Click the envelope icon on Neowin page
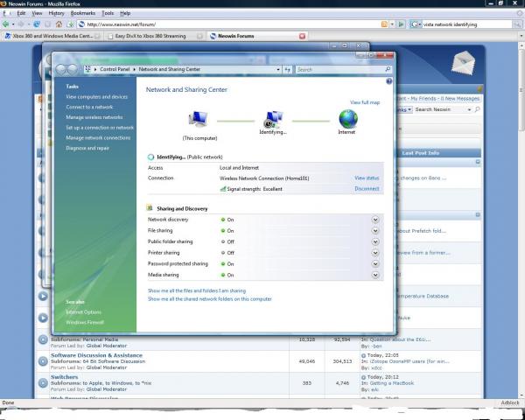Image resolution: width=525 pixels, height=420 pixels. point(463,63)
